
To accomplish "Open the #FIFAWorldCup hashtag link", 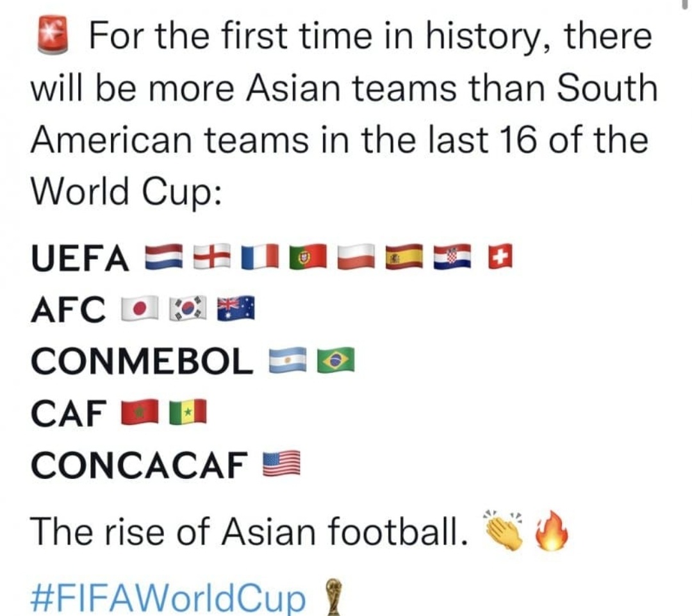I will 168,598.
